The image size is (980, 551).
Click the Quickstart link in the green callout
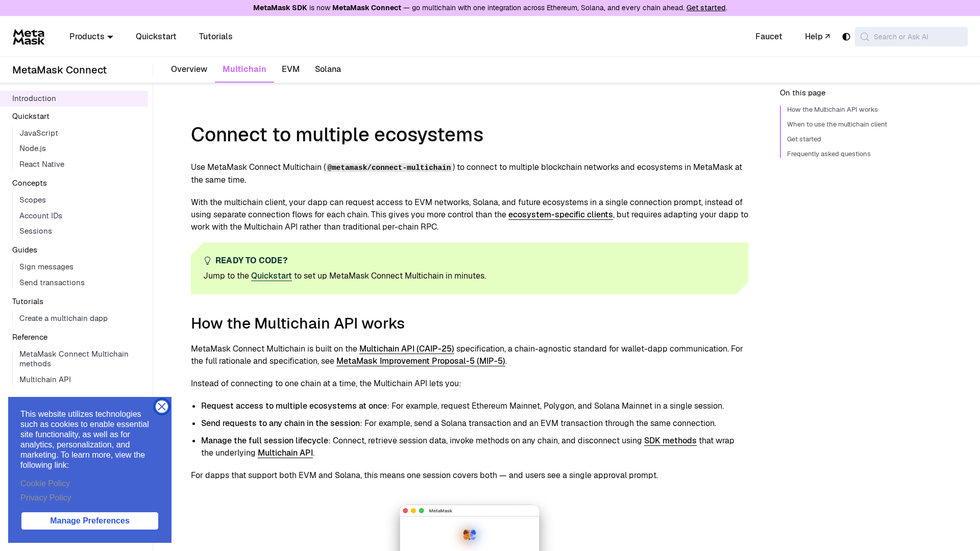tap(272, 276)
